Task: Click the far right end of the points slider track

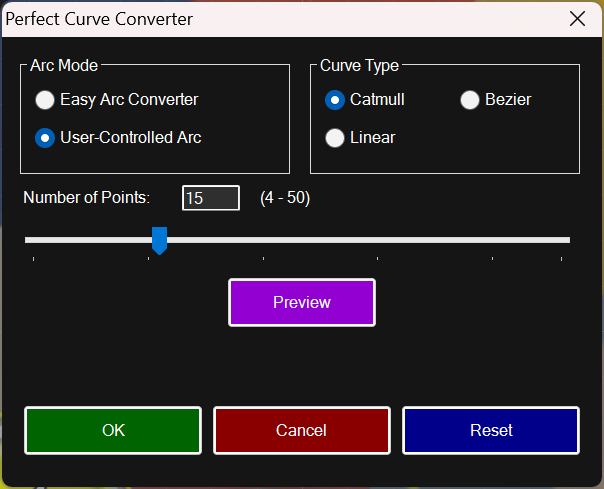Action: 566,240
